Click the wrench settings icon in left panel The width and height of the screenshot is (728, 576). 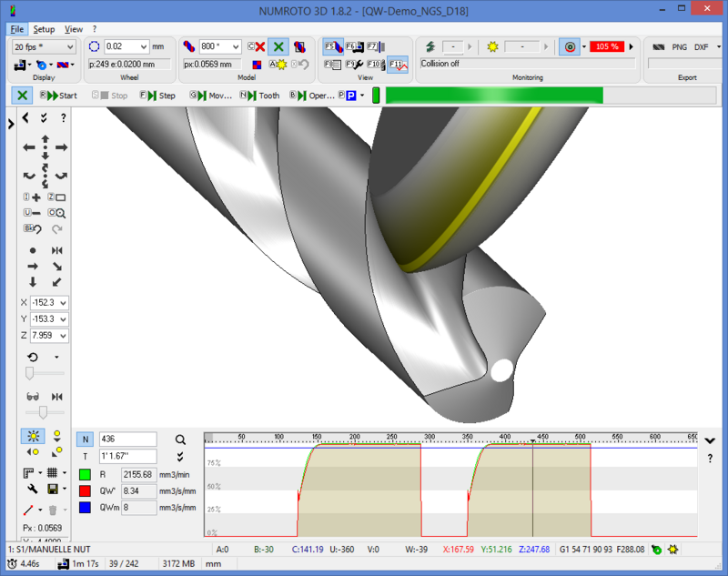click(x=31, y=490)
